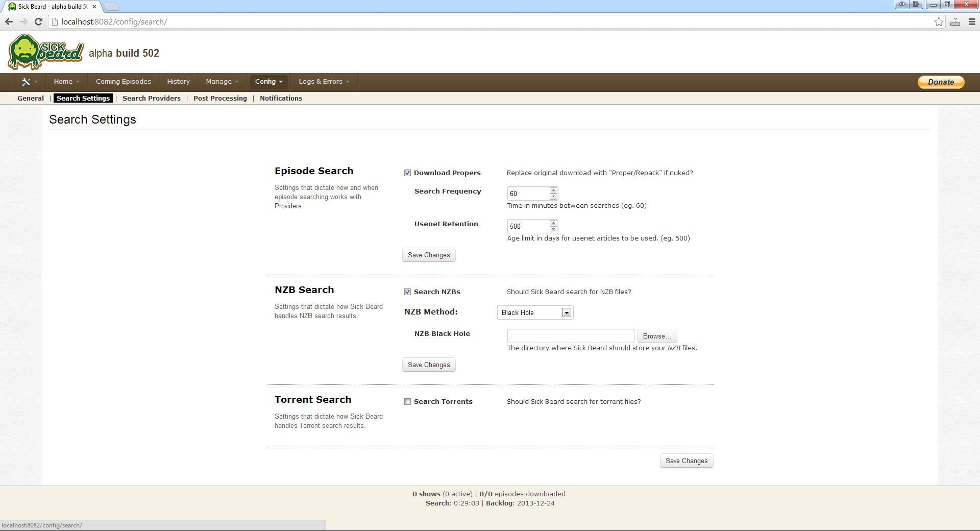Open a new browser tab
The image size is (980, 531).
pyautogui.click(x=111, y=7)
